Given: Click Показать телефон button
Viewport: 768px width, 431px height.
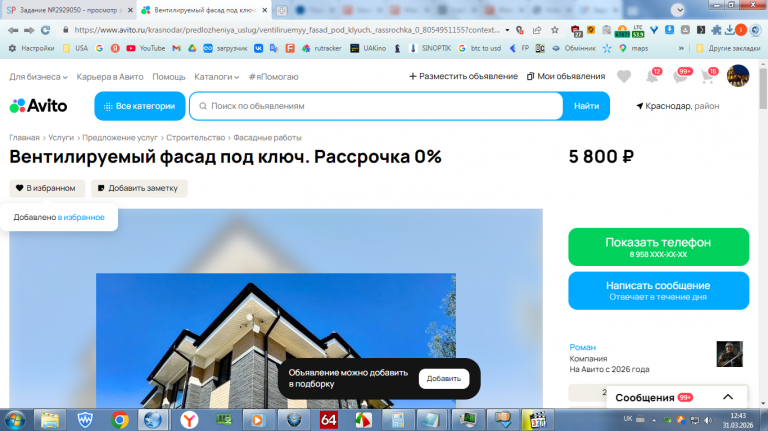Looking at the screenshot, I should point(659,247).
